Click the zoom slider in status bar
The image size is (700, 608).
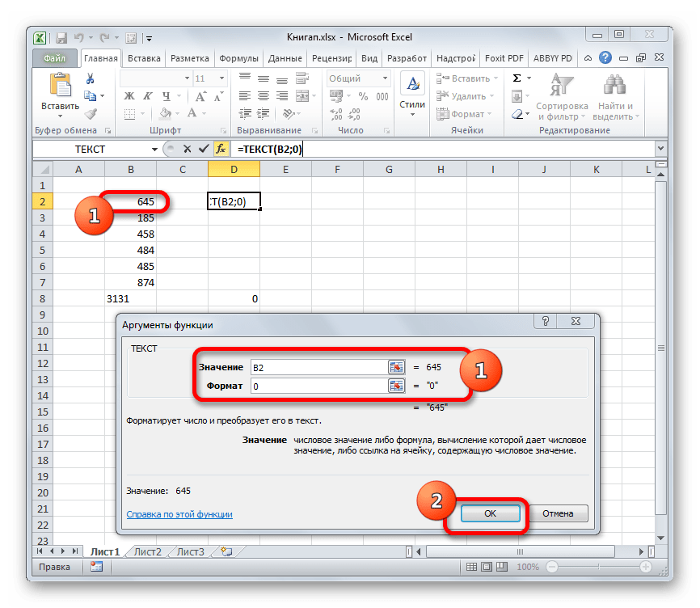point(599,567)
